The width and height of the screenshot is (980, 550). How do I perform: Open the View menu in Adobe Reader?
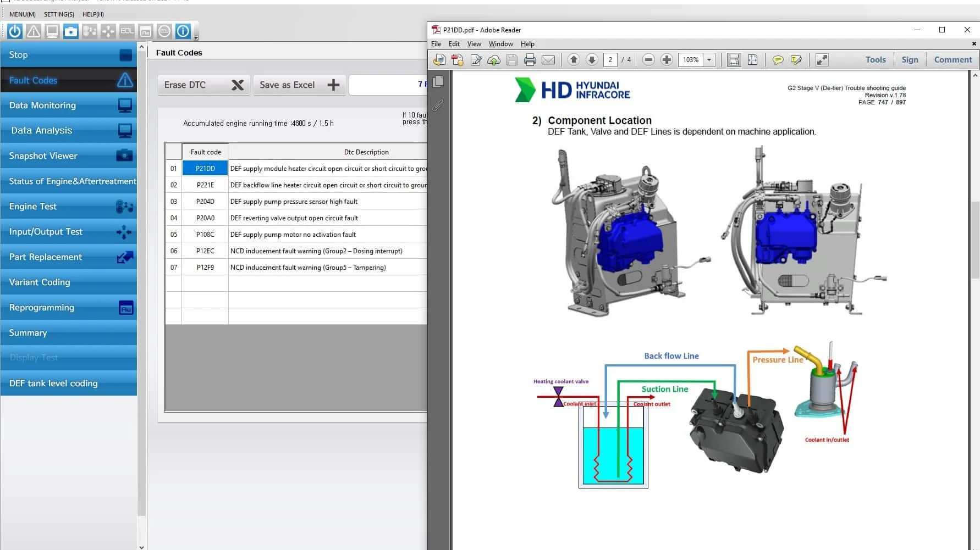pyautogui.click(x=474, y=44)
